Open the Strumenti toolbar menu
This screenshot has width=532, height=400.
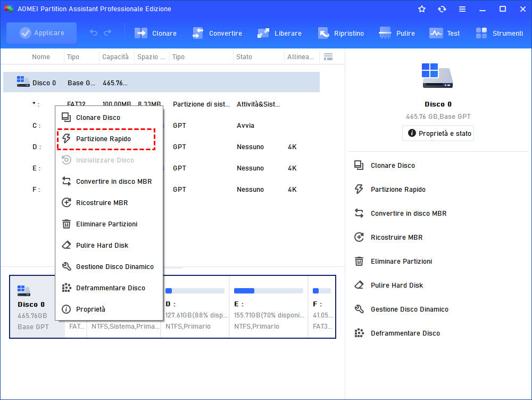point(499,33)
